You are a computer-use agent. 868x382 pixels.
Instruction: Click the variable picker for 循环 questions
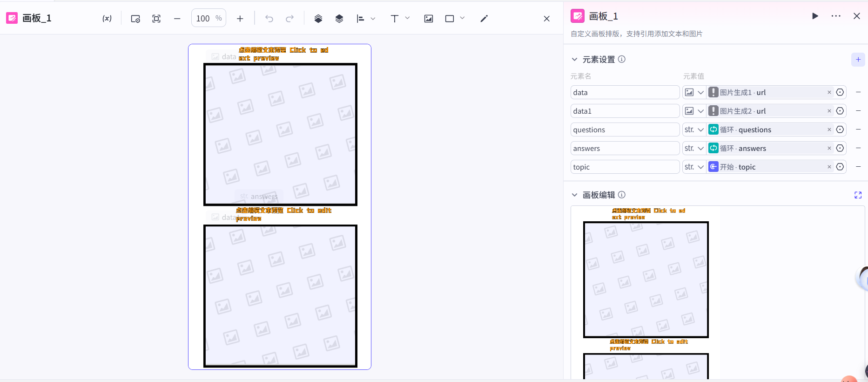click(840, 130)
